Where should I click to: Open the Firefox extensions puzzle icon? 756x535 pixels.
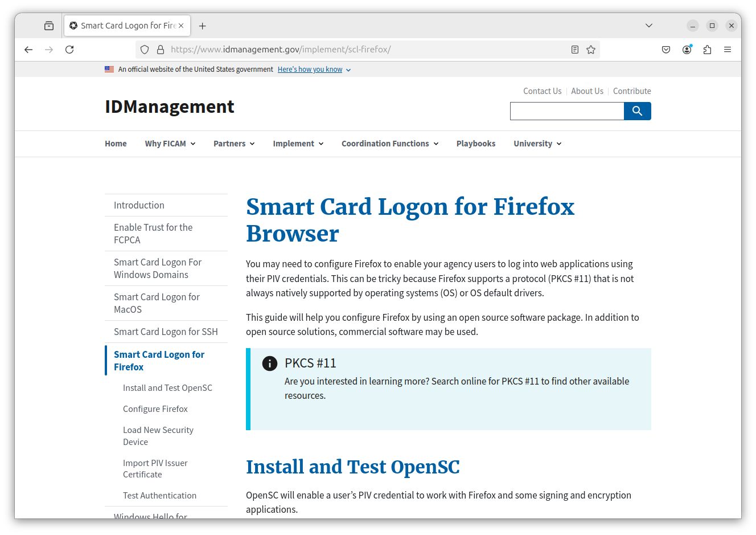tap(707, 50)
